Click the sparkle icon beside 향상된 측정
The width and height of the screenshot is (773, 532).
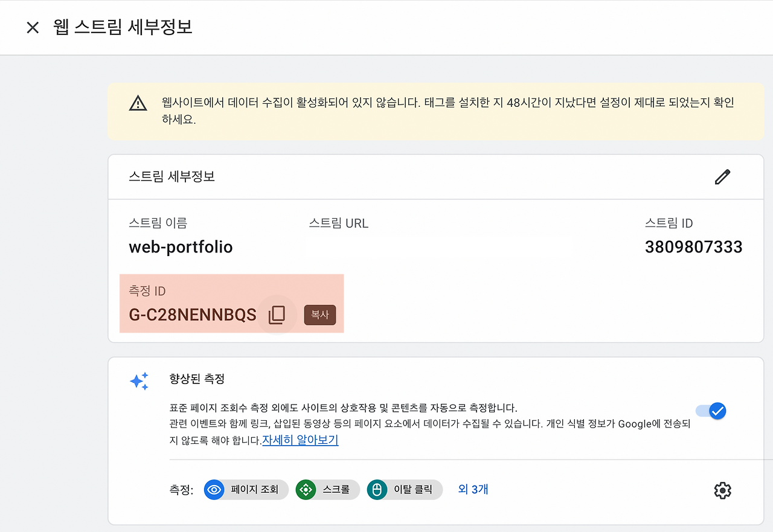[x=140, y=380]
